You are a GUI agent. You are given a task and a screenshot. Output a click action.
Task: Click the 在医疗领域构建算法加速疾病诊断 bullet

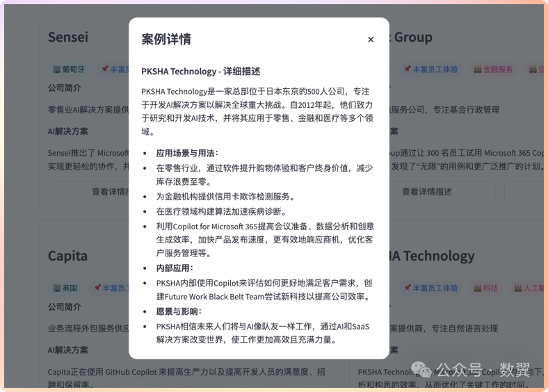[221, 212]
